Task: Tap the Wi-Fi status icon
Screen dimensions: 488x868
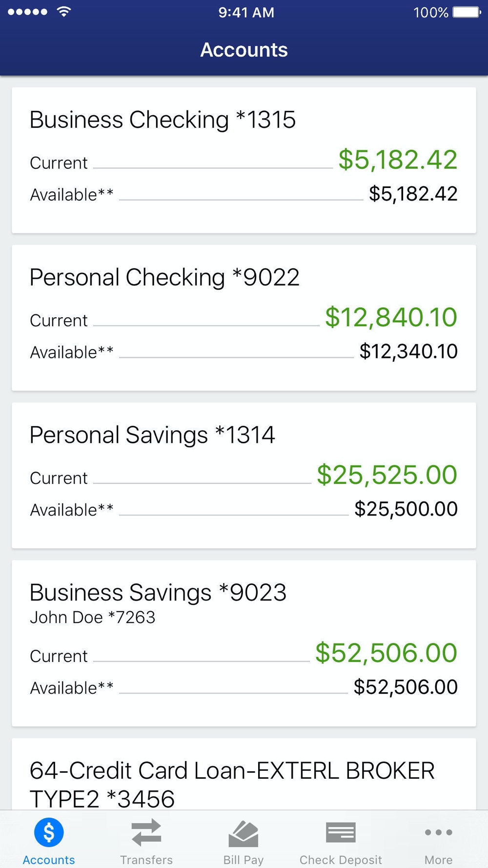Action: click(63, 12)
